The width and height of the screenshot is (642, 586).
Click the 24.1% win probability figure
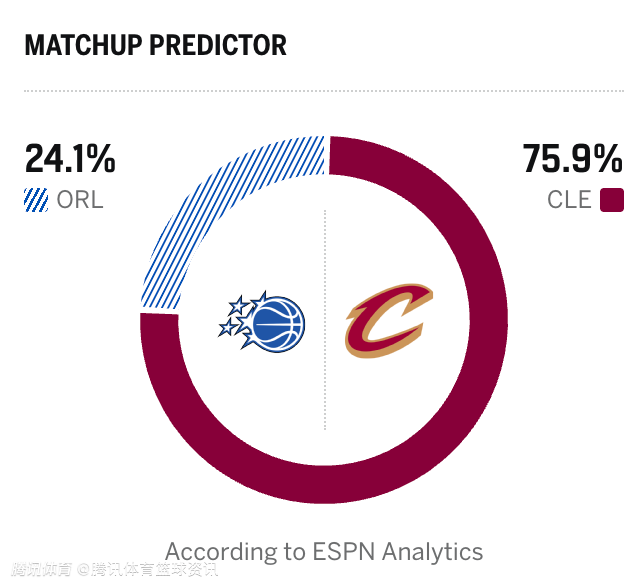click(x=70, y=159)
